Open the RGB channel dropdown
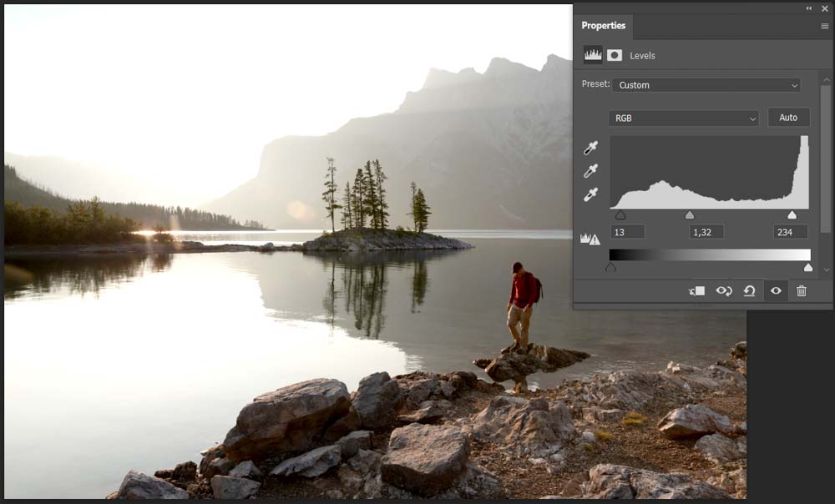This screenshot has height=504, width=835. [683, 118]
